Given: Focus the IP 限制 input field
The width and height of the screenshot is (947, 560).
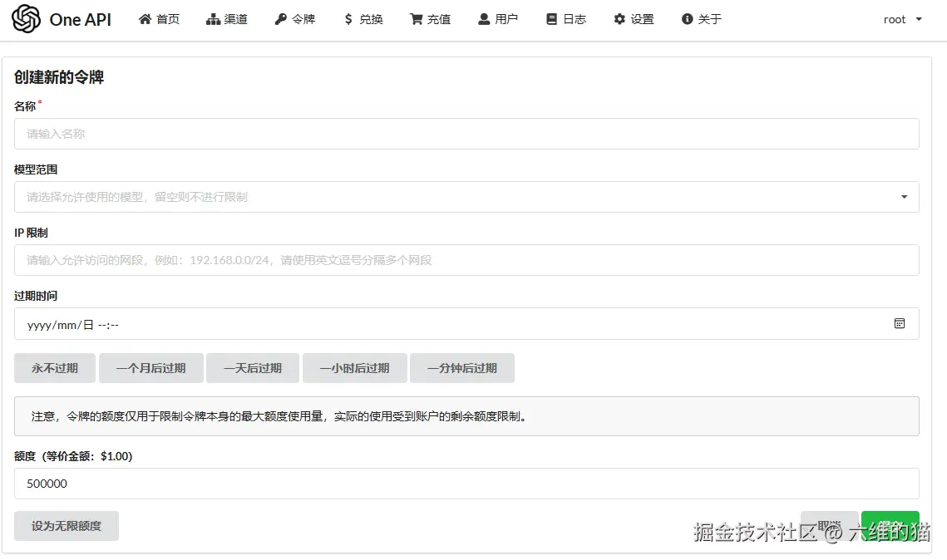Looking at the screenshot, I should pos(466,260).
